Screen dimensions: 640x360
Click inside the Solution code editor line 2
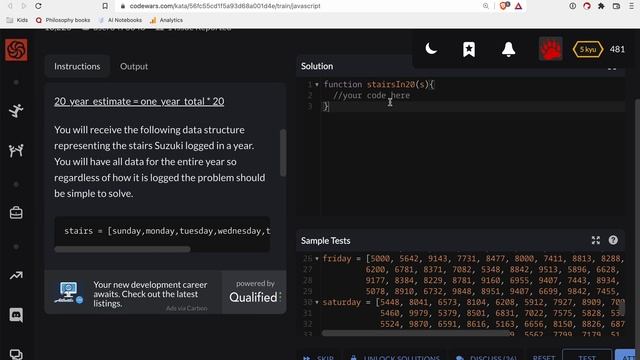coord(473,96)
